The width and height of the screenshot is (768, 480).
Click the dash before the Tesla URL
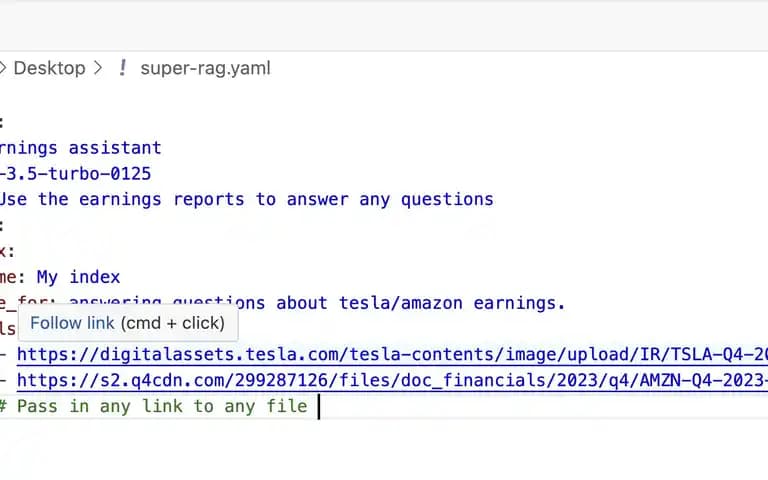click(x=3, y=355)
